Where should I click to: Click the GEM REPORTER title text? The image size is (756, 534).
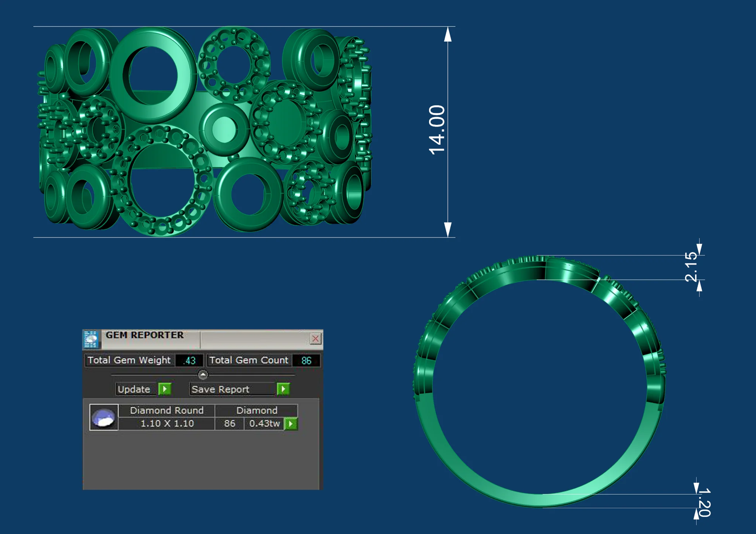144,335
